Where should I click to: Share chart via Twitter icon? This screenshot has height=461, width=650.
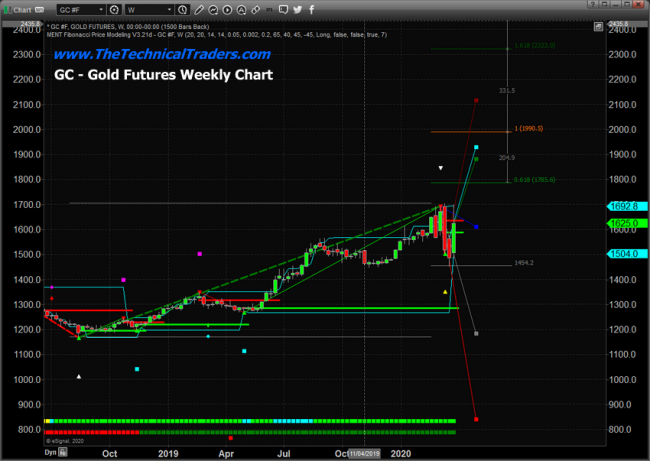298,10
